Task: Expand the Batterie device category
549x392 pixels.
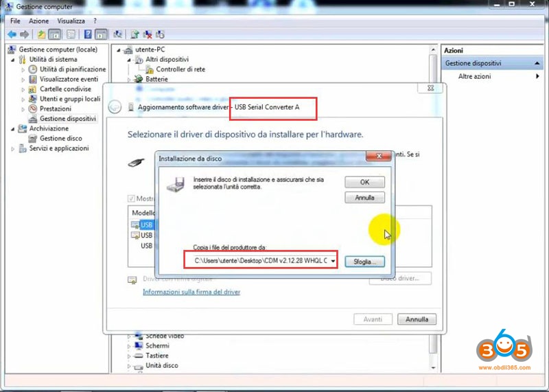Action: [129, 80]
